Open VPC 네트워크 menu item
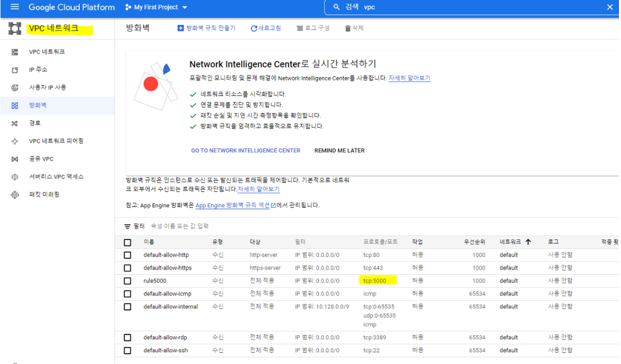Image resolution: width=621 pixels, height=364 pixels. click(x=47, y=52)
